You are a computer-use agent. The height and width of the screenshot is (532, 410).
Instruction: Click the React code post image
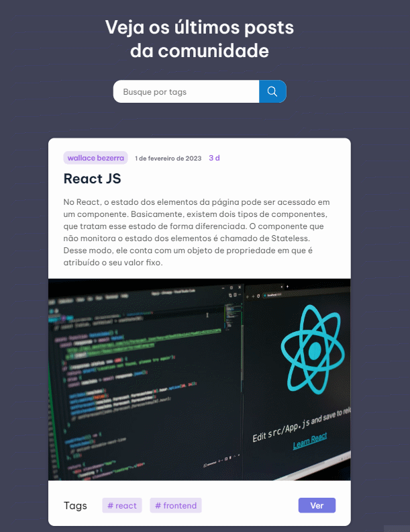pyautogui.click(x=199, y=380)
